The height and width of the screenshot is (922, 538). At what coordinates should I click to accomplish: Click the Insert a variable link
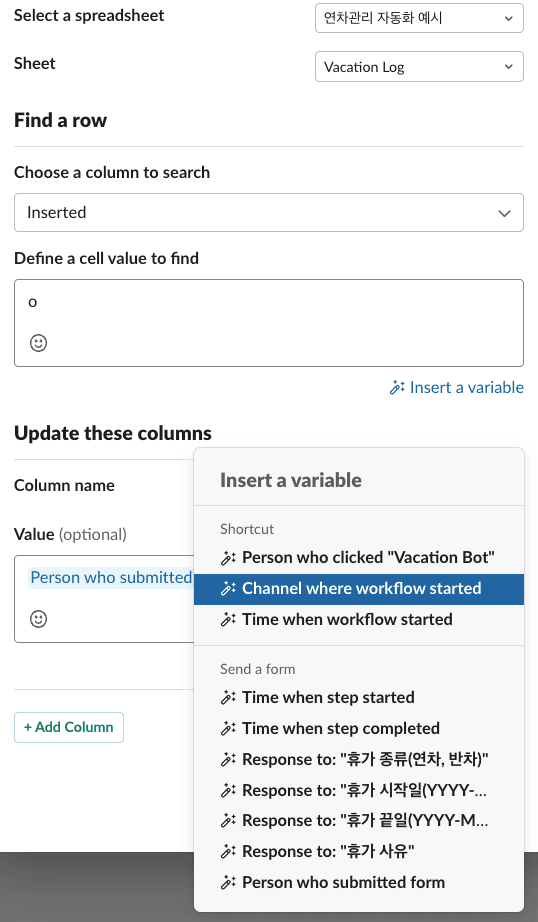457,387
